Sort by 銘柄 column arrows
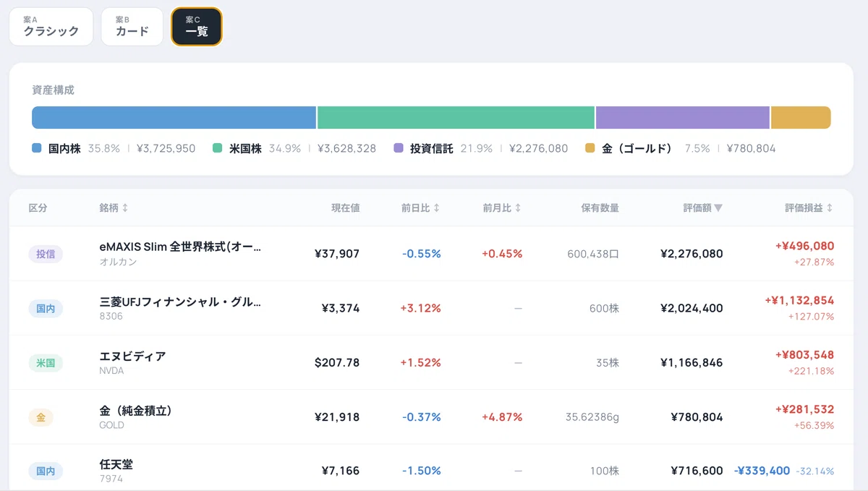This screenshot has width=868, height=491. coord(125,208)
